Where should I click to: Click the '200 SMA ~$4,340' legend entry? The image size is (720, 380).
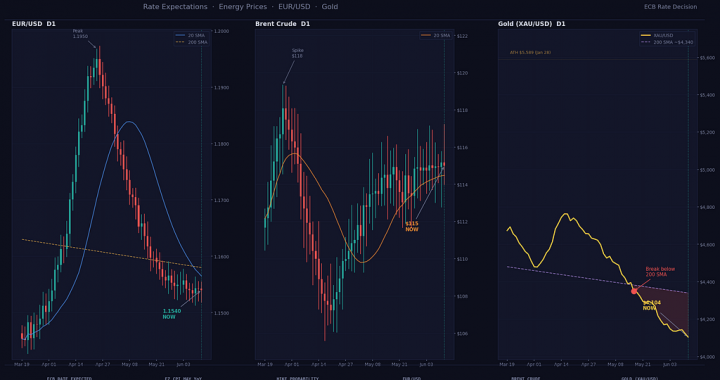668,42
